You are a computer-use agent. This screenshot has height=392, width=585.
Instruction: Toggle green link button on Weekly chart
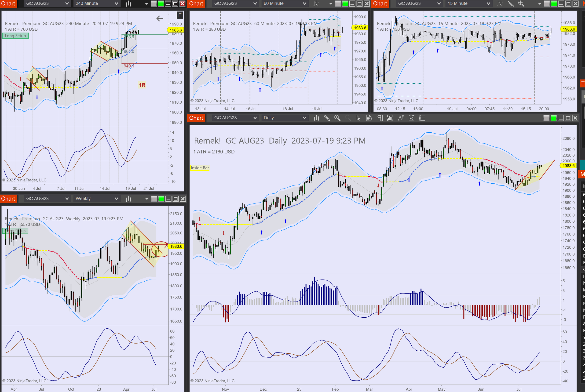point(161,199)
